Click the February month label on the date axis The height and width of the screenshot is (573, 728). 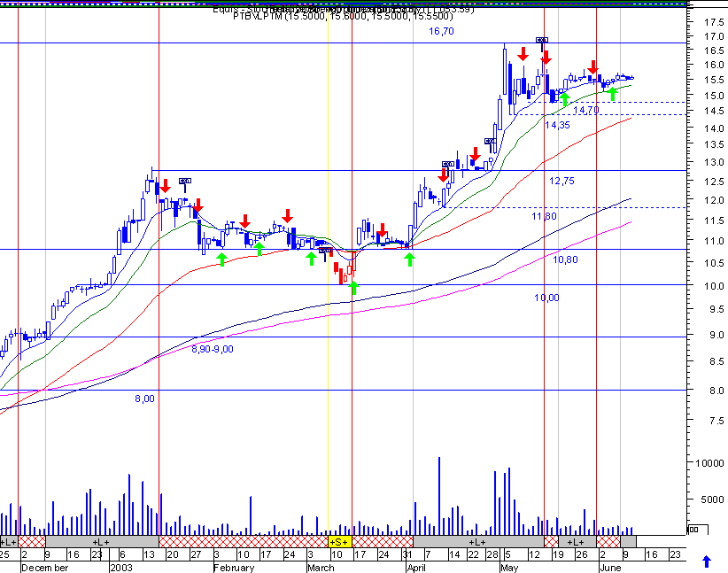(x=234, y=568)
